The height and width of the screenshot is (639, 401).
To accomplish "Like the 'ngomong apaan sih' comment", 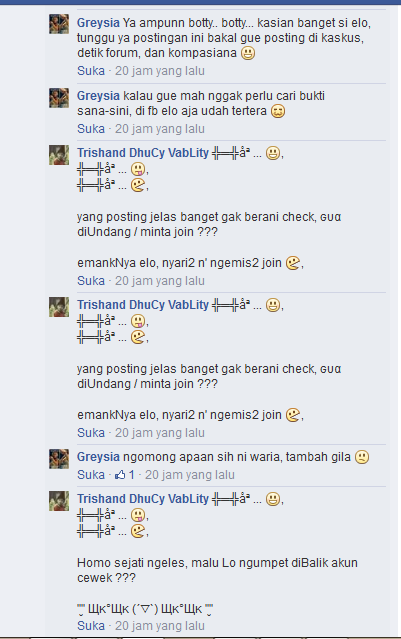I will 91,475.
